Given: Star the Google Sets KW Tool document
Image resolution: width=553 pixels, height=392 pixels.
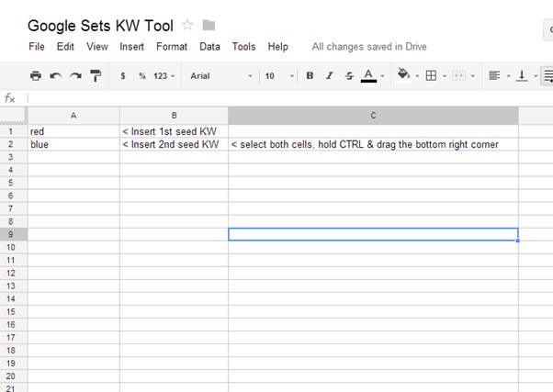Looking at the screenshot, I should (187, 25).
